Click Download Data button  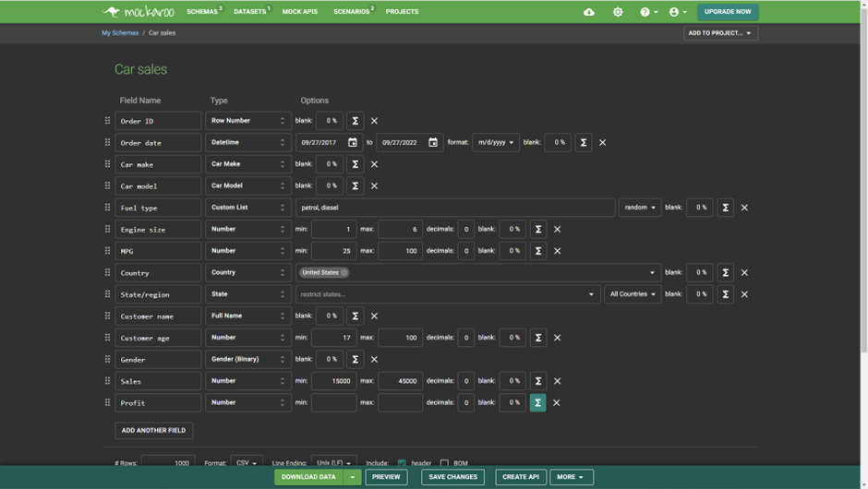309,477
